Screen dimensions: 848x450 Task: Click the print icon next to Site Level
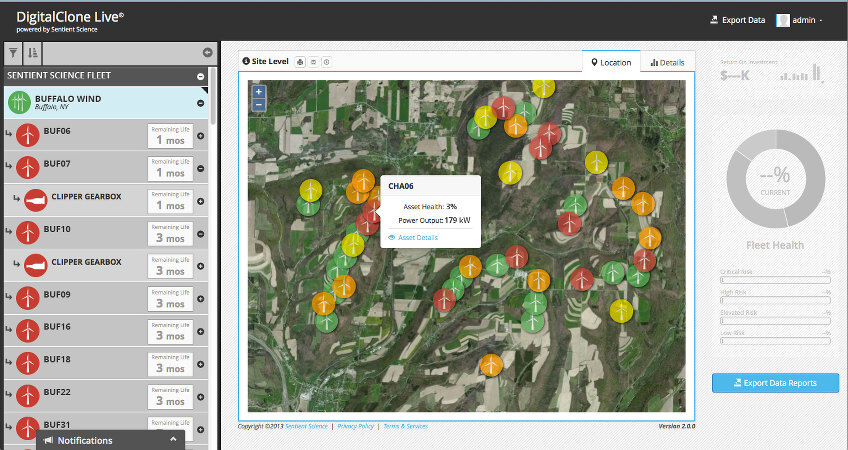pos(299,62)
